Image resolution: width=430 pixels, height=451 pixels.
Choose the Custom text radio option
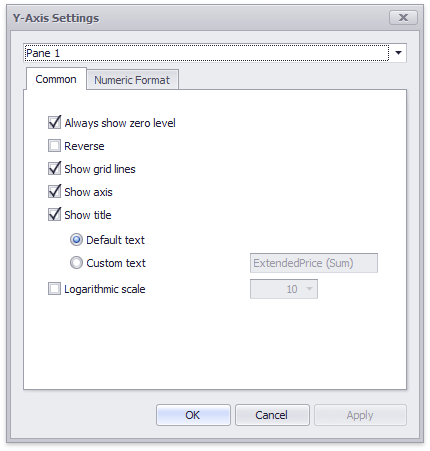click(76, 263)
